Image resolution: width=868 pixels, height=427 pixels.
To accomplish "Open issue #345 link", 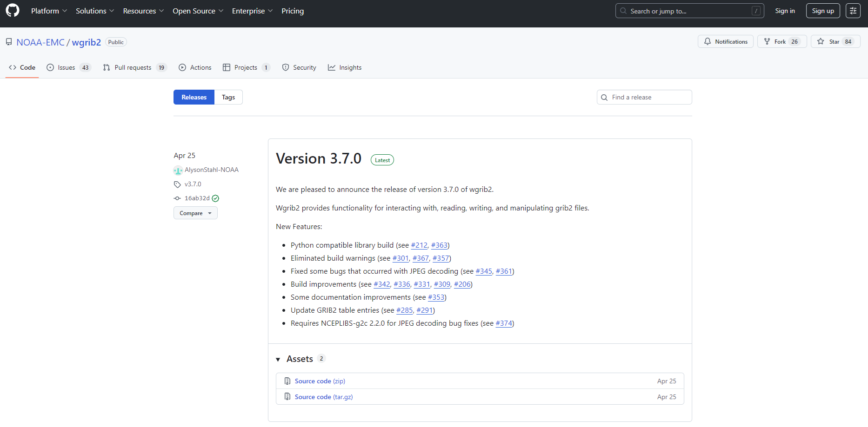I will pyautogui.click(x=484, y=271).
